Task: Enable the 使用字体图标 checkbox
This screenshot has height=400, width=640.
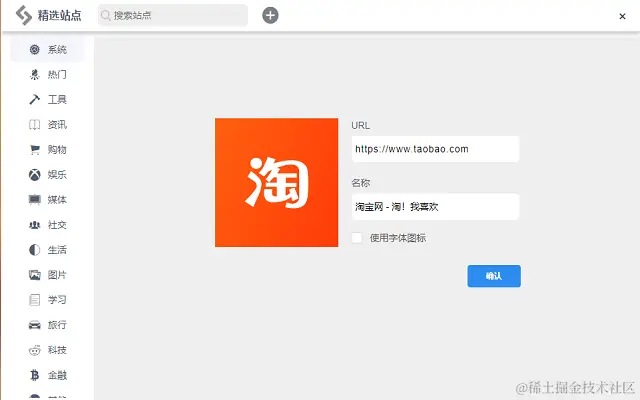Action: [357, 238]
